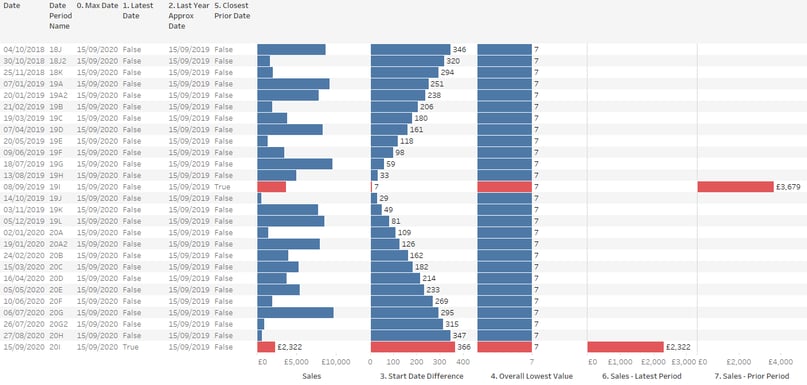This screenshot has height=385, width=807.
Task: Click the 5. Closest Prior Date header
Action: [x=232, y=11]
